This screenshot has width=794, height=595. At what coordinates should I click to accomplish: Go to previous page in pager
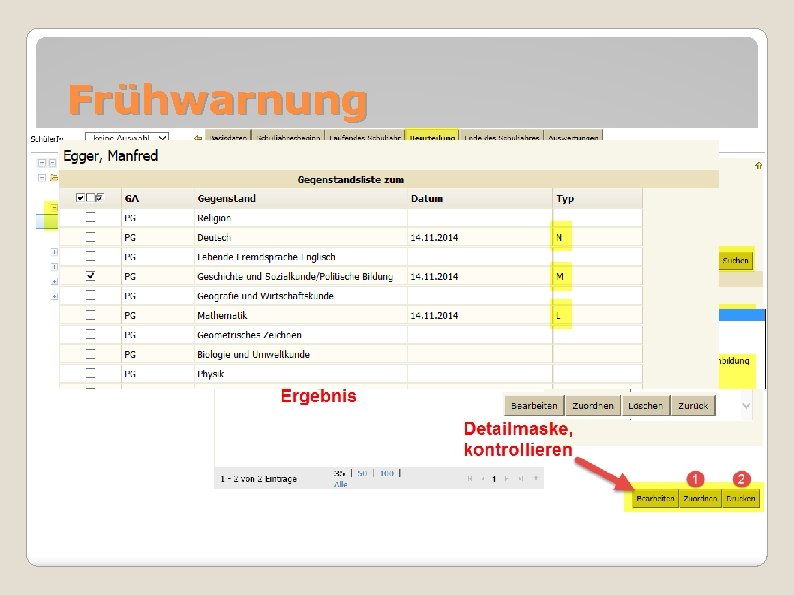pyautogui.click(x=483, y=479)
